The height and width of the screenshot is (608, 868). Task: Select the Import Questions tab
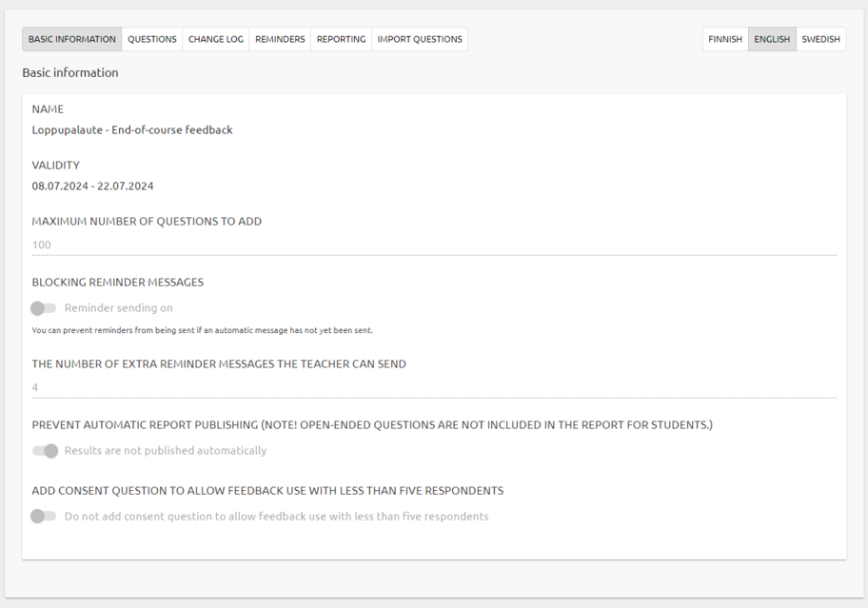tap(420, 39)
